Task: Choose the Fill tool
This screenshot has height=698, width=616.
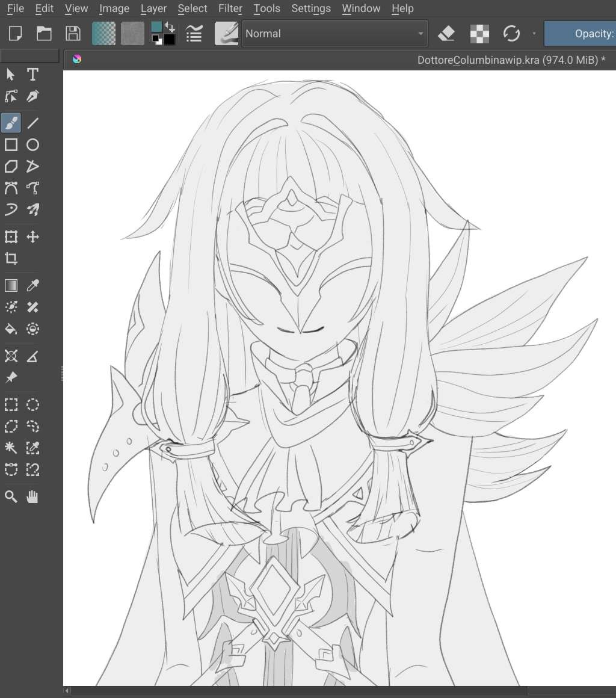Action: 10,329
